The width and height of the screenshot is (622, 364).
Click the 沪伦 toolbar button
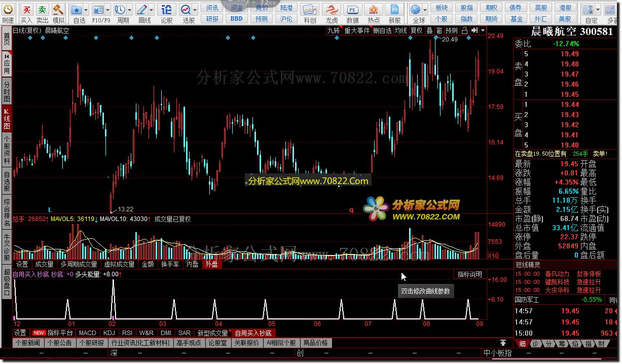(286, 19)
